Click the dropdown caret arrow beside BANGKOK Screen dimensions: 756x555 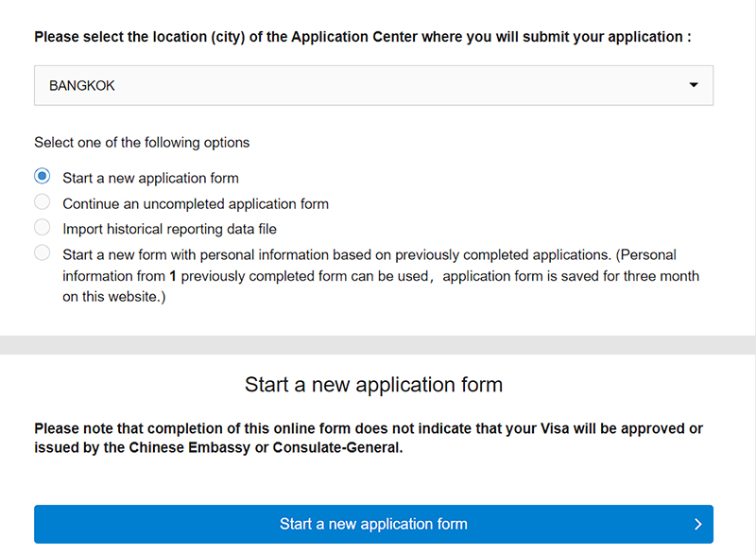(694, 85)
